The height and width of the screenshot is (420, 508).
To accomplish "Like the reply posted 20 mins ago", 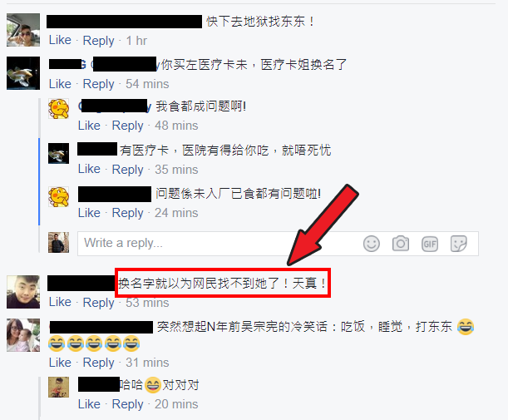I will click(x=89, y=404).
